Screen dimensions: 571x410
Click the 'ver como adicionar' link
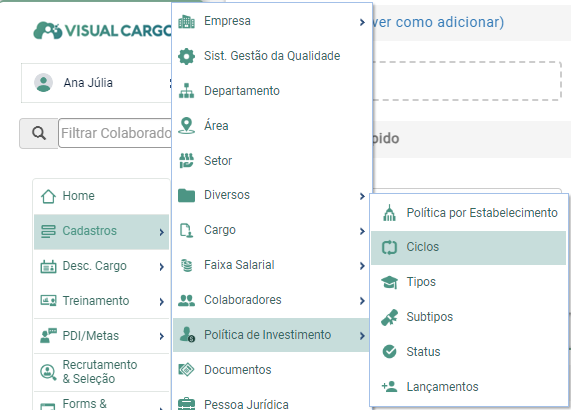coord(438,22)
